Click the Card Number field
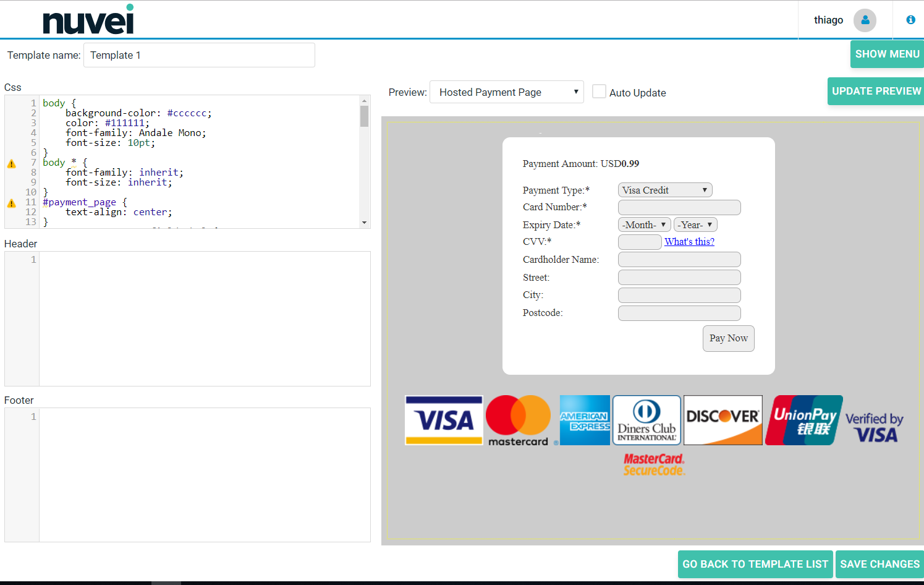The width and height of the screenshot is (924, 585). (679, 207)
